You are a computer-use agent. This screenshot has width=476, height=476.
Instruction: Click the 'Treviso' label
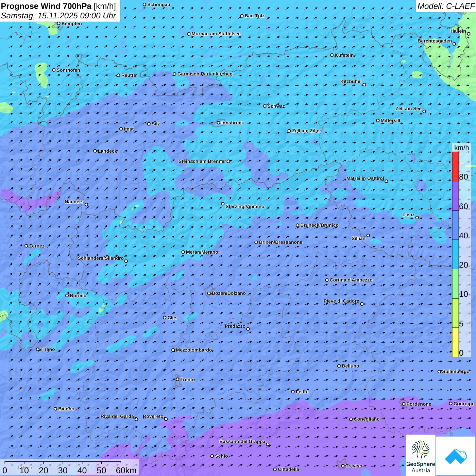coord(354,466)
